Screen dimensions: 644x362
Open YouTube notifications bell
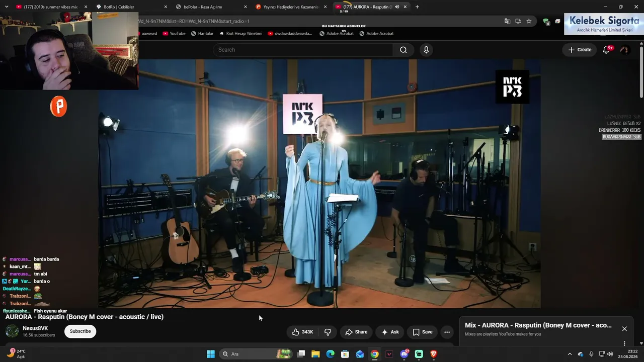606,50
